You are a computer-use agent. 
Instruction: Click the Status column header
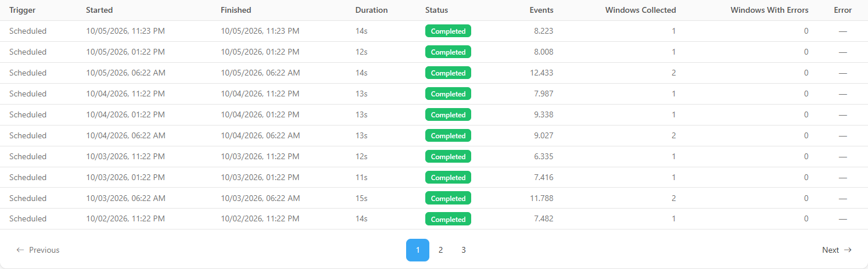point(436,10)
